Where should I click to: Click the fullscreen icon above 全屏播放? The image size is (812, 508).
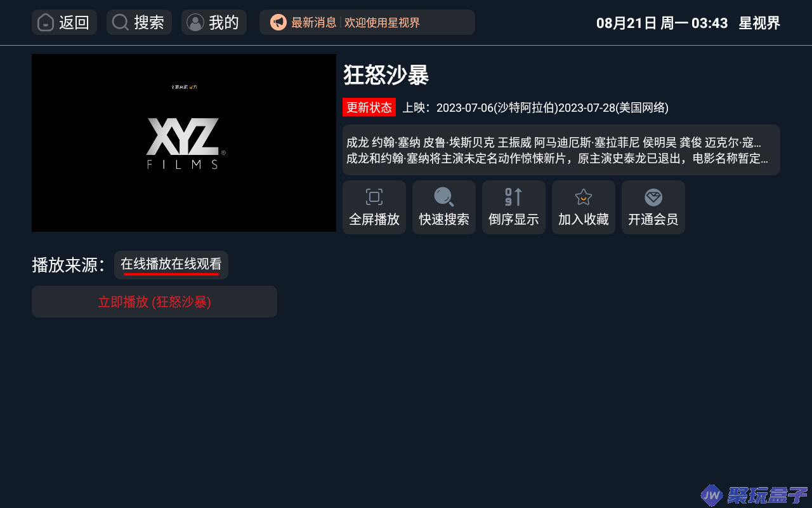[x=374, y=197]
